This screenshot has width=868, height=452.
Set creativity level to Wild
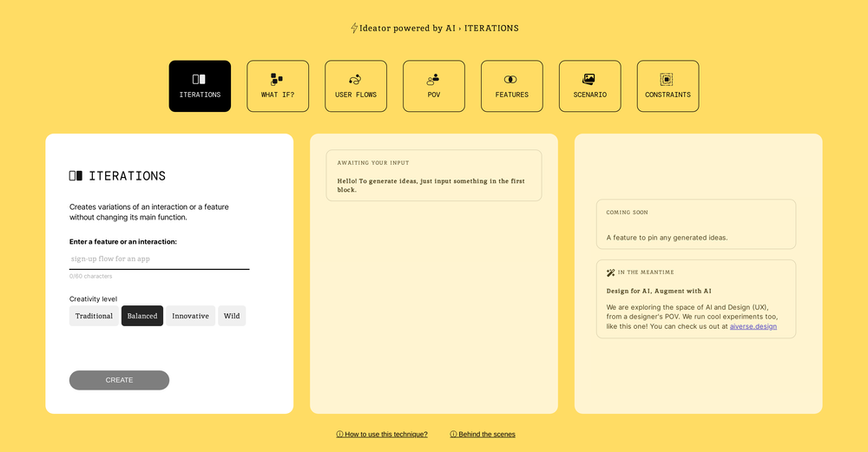pyautogui.click(x=232, y=316)
